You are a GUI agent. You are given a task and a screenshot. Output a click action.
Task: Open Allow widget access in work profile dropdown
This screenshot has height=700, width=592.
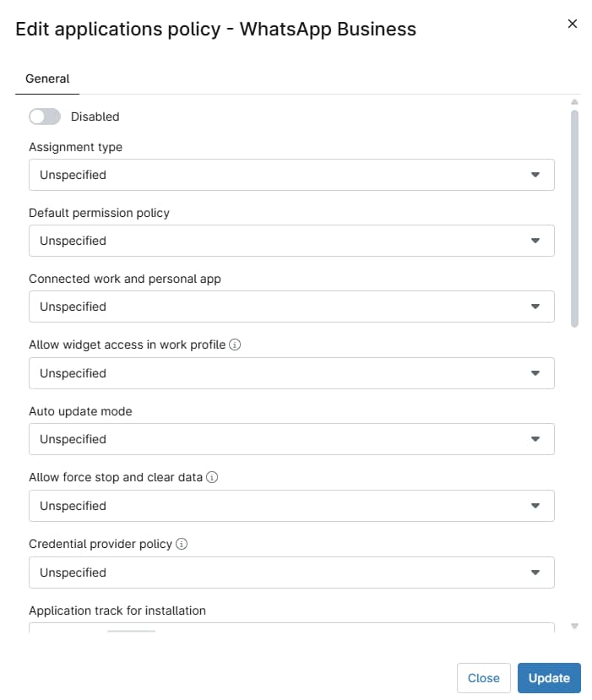pyautogui.click(x=291, y=373)
